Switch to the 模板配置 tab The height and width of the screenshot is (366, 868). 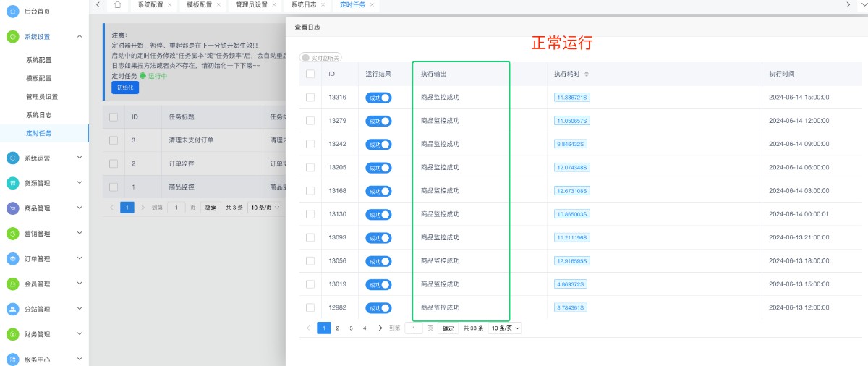199,4
